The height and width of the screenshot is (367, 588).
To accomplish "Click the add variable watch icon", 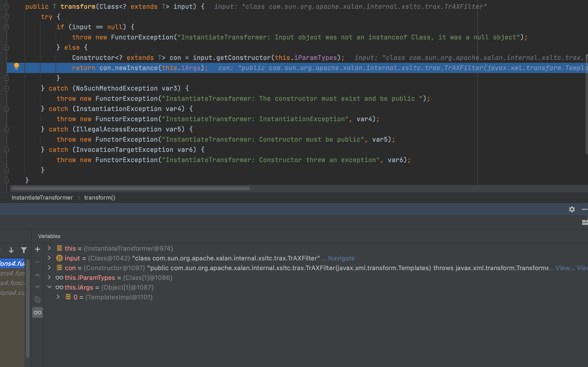I will [x=38, y=250].
